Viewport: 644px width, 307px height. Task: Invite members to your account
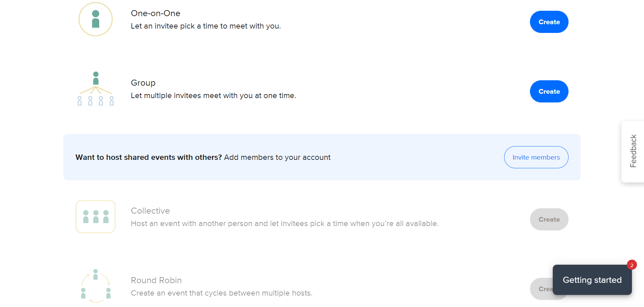click(536, 157)
